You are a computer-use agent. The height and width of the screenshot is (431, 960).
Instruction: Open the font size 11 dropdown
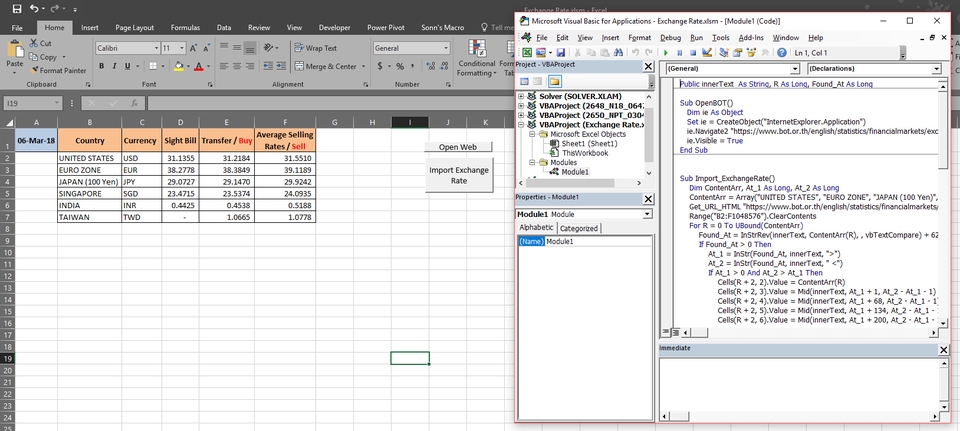click(x=182, y=48)
